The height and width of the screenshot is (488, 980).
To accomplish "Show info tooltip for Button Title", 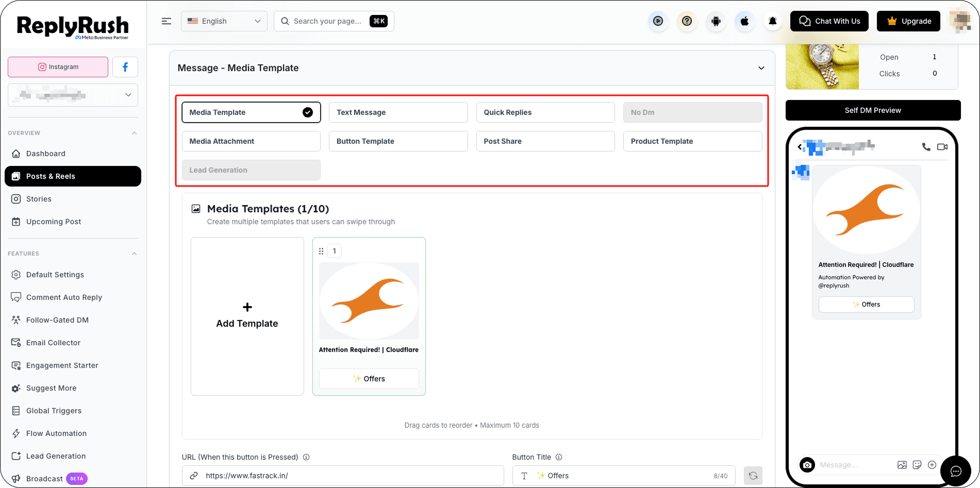I will coord(559,457).
